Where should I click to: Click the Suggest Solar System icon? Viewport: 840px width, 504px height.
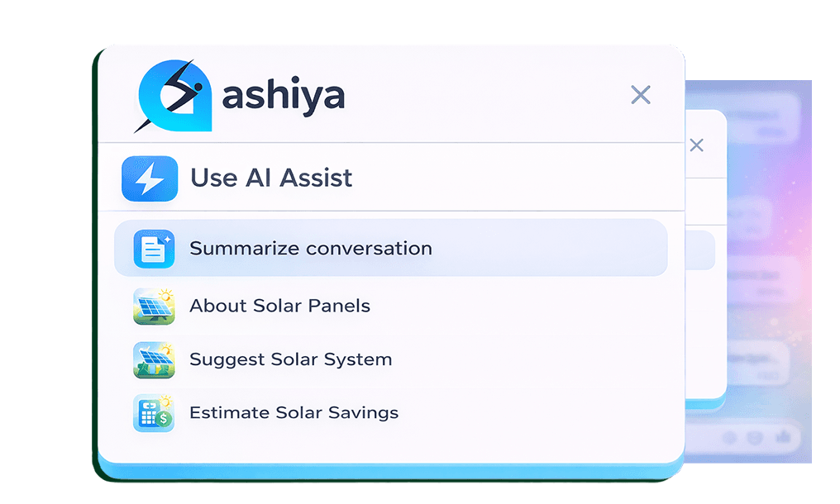[x=154, y=359]
